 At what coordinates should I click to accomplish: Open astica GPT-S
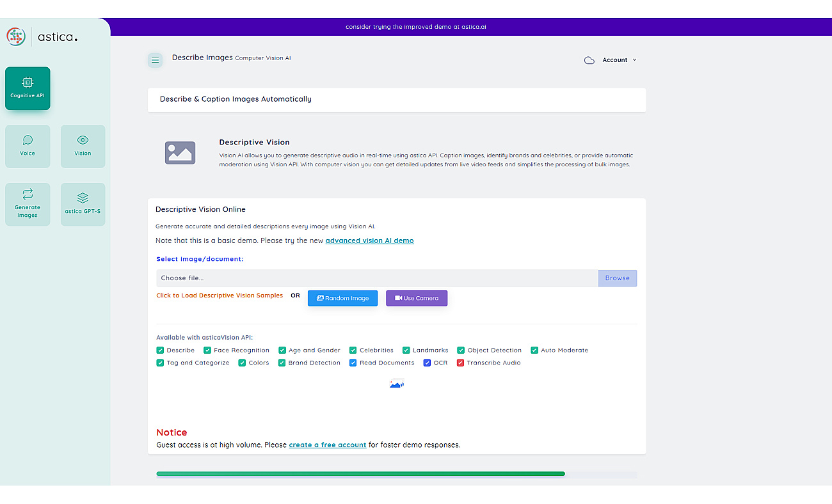[x=83, y=205]
